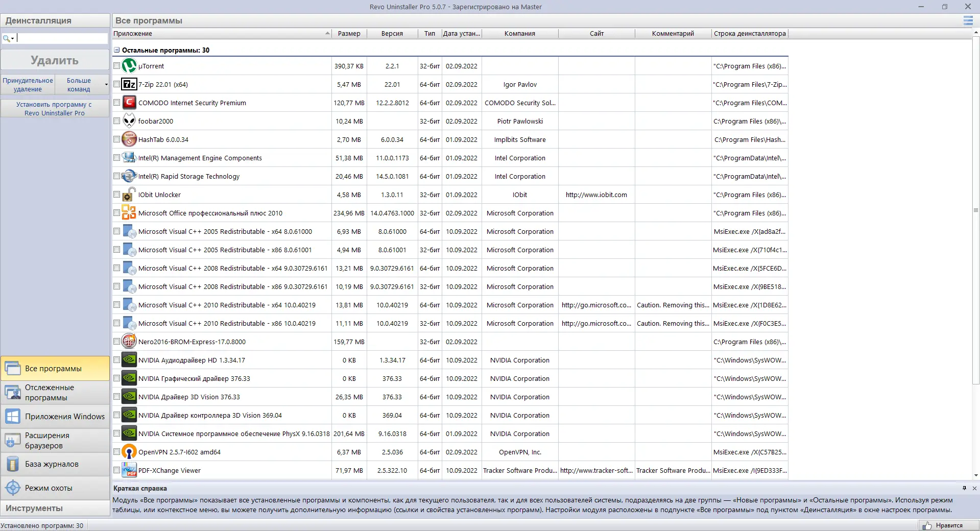The width and height of the screenshot is (980, 531).
Task: Select the COMODO Internet Security icon
Action: click(129, 103)
